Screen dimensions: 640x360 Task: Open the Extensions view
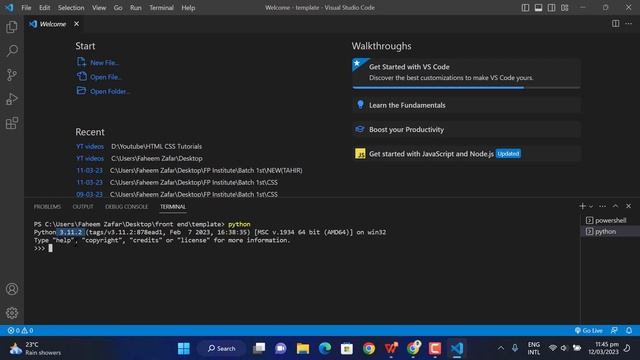12,123
